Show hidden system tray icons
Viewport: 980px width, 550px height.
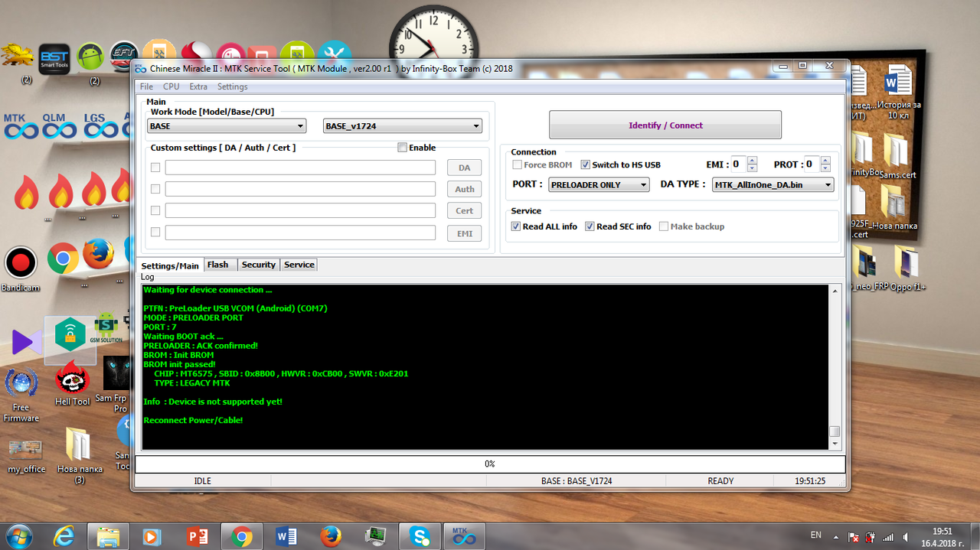tap(836, 535)
